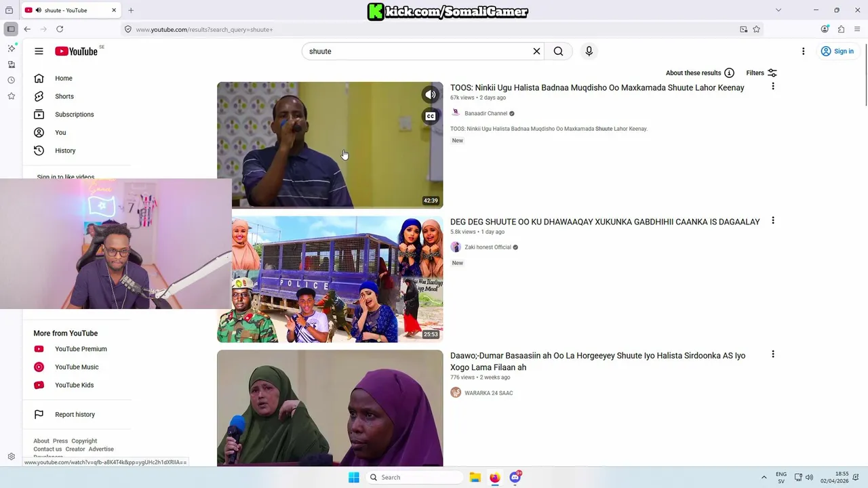Visit Zaki honest Official channel
The image size is (868, 488).
[x=488, y=247]
